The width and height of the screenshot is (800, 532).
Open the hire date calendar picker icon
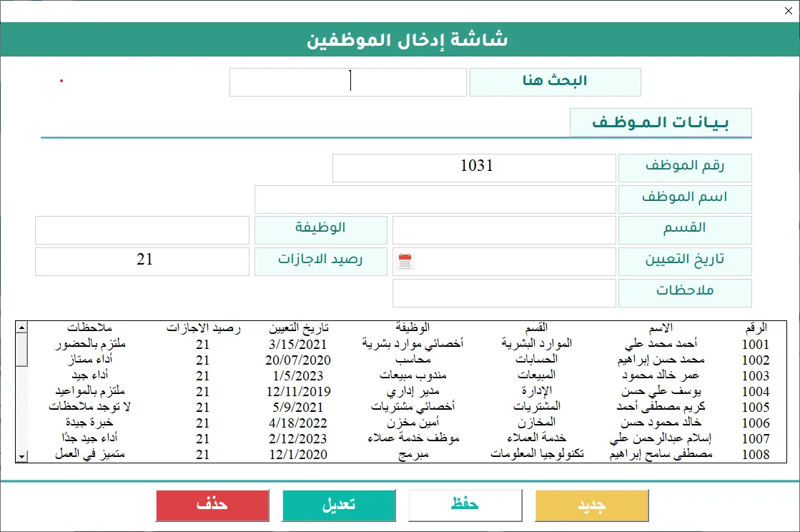click(x=405, y=261)
